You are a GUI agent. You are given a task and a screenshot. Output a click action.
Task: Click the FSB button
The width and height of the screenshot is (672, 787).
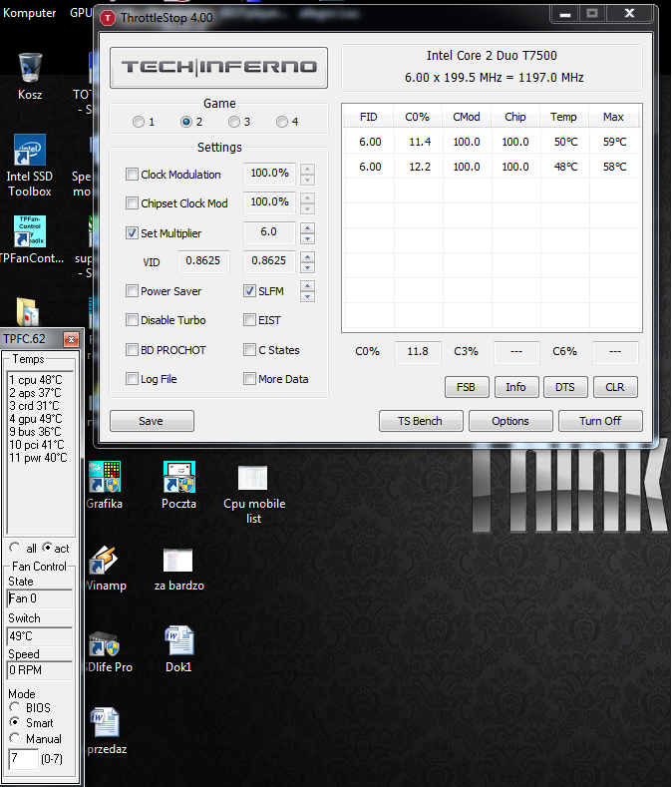467,387
